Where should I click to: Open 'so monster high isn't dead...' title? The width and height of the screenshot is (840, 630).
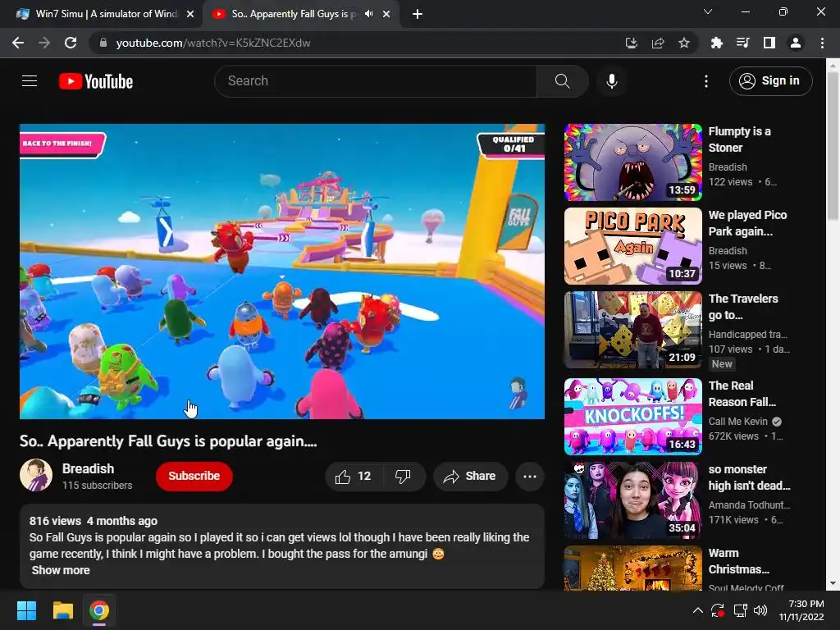[749, 477]
